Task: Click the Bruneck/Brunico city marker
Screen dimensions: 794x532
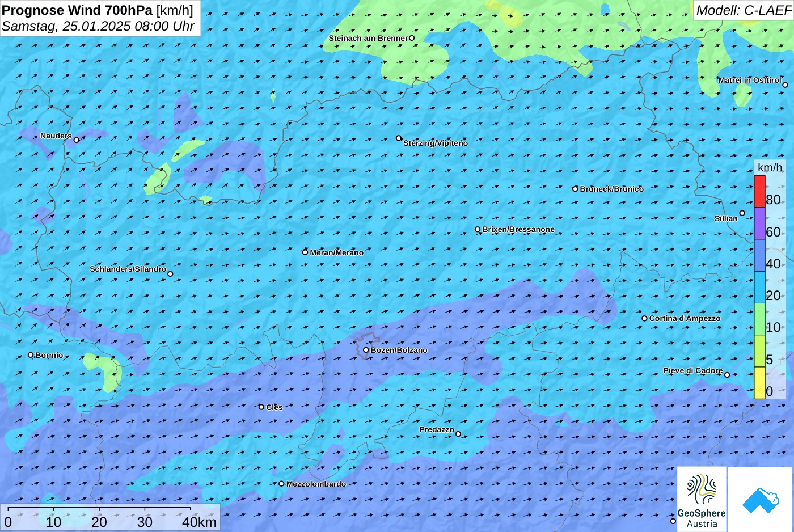Action: click(x=575, y=189)
